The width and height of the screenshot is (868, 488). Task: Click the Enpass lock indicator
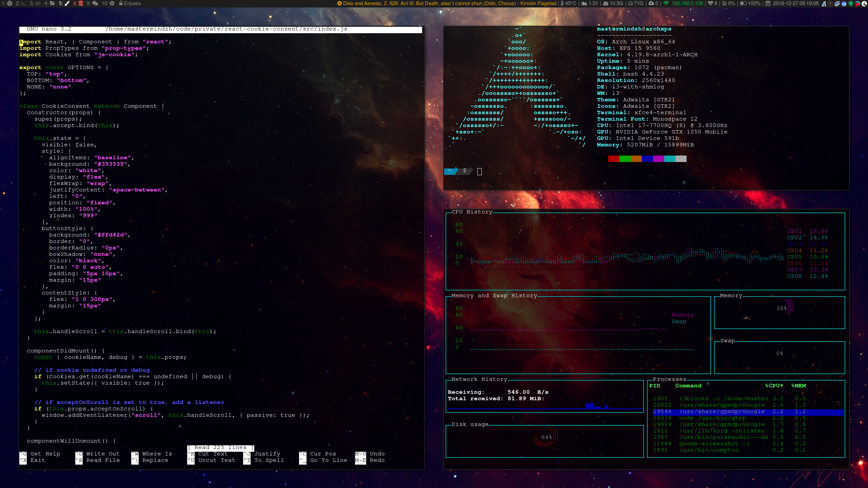(130, 3)
